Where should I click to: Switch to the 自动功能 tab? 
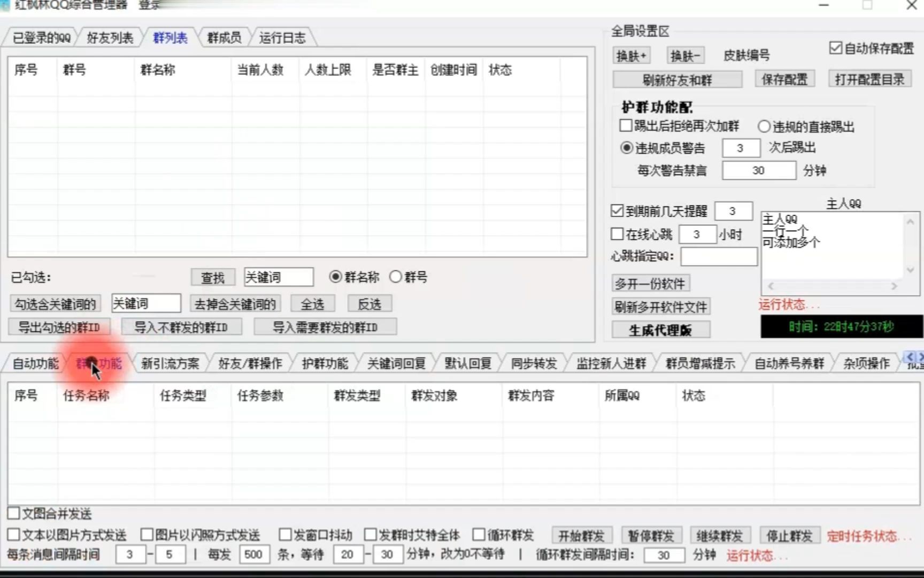click(x=35, y=364)
